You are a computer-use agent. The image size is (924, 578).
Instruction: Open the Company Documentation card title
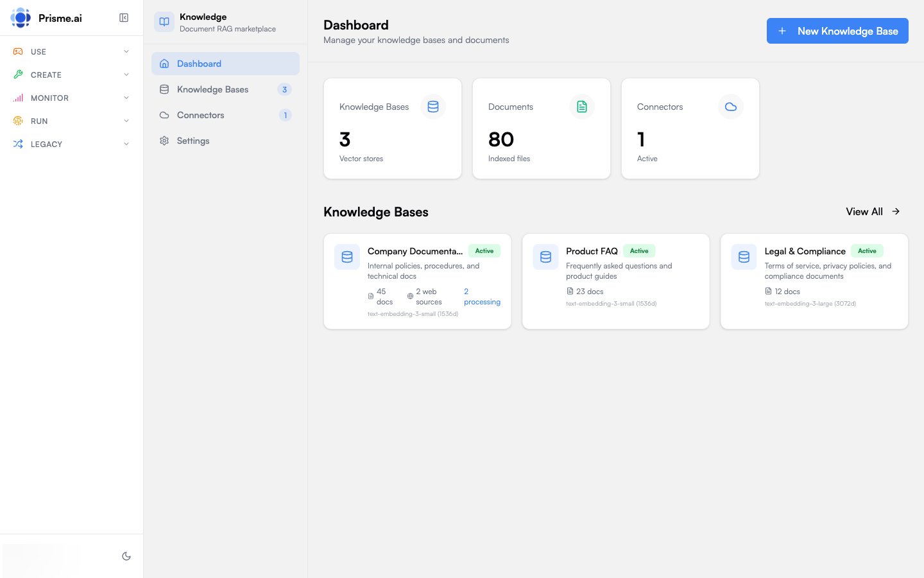415,251
